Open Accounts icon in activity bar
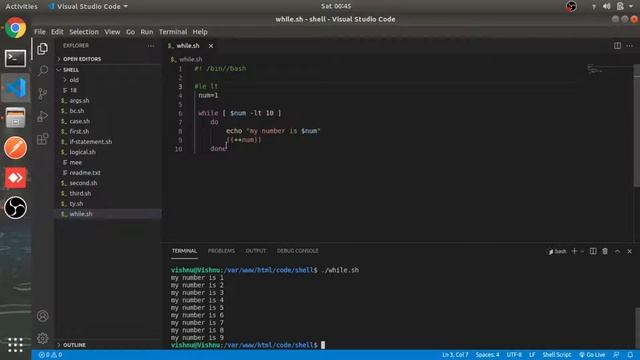The width and height of the screenshot is (640, 360). [42, 316]
